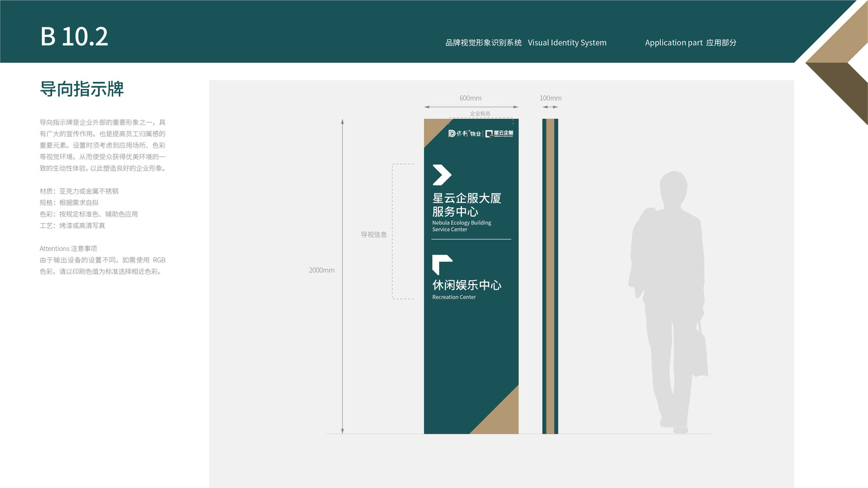Click 'Application part 应用部分' in the header

691,43
